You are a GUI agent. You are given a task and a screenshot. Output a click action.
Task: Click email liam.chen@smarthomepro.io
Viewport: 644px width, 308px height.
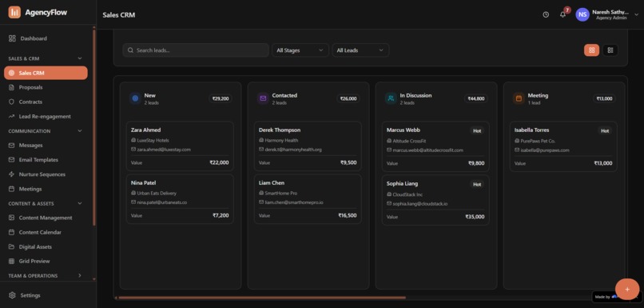(x=294, y=202)
